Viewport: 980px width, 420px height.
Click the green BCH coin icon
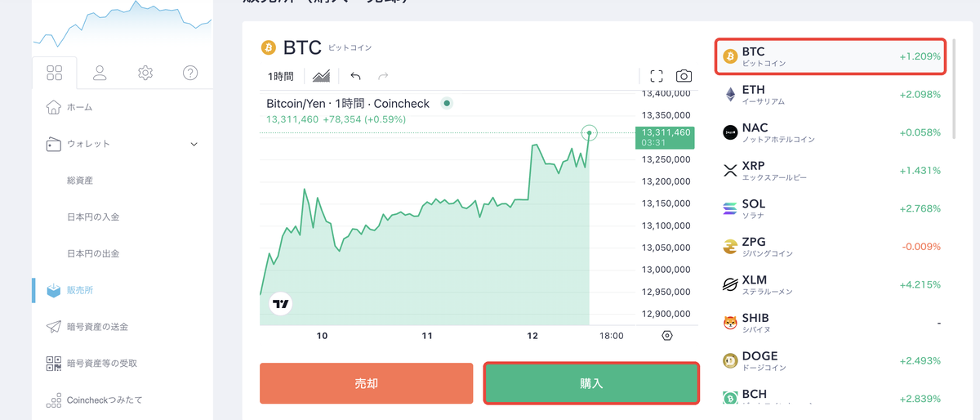click(x=730, y=398)
